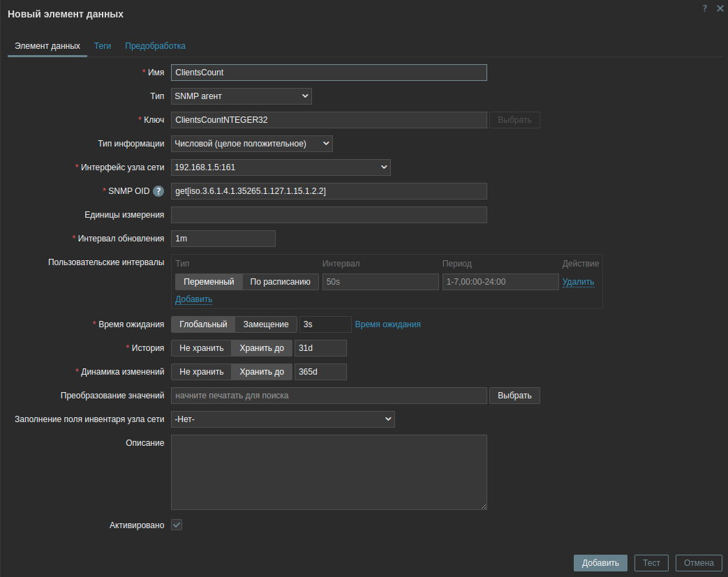The width and height of the screenshot is (728, 577).
Task: Open the Тип dropdown with SNMP агент
Action: click(241, 96)
